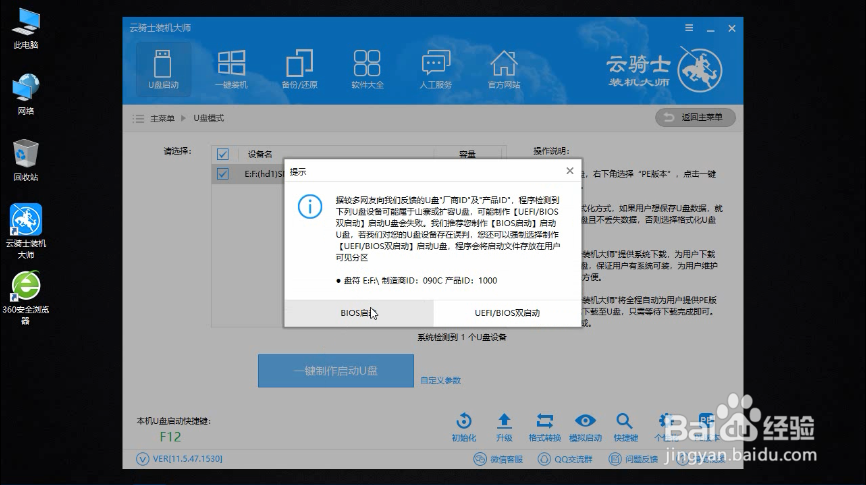
Task: Click the 盘符 E:F:\ device ID line
Action: (x=416, y=281)
